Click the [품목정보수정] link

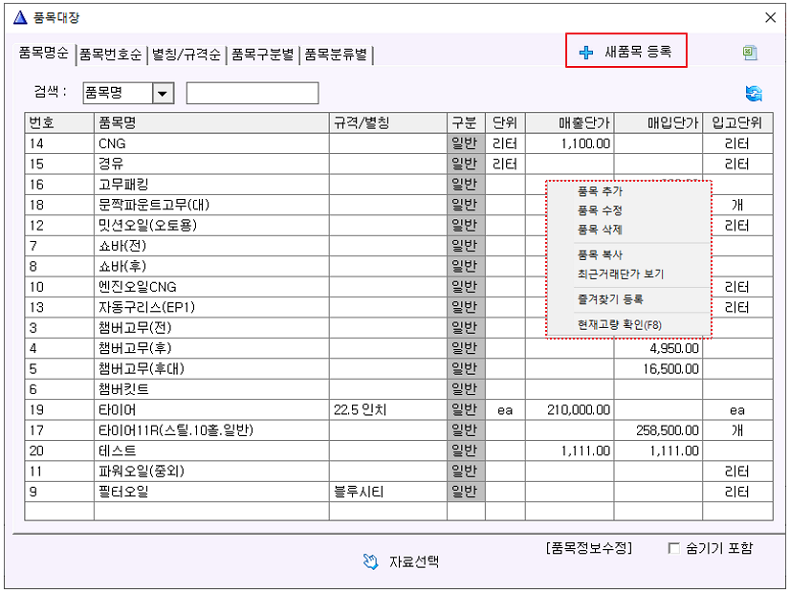[x=588, y=548]
